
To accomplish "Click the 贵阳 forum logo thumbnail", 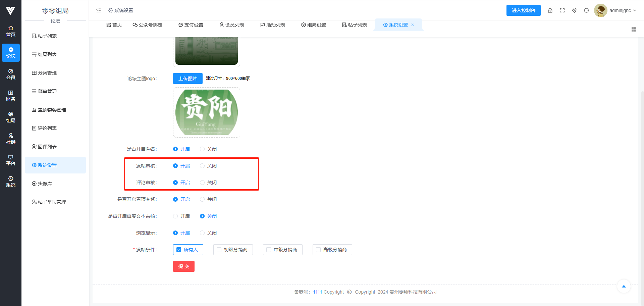I will point(207,112).
